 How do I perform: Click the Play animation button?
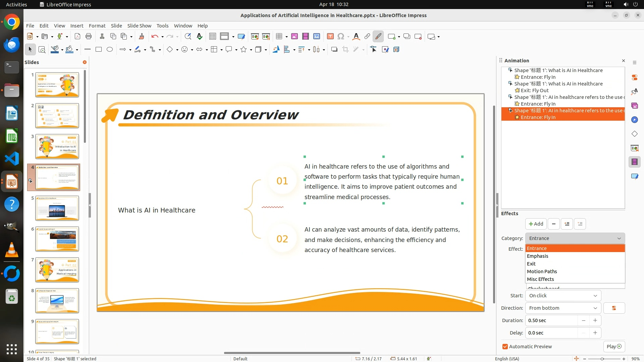click(614, 347)
